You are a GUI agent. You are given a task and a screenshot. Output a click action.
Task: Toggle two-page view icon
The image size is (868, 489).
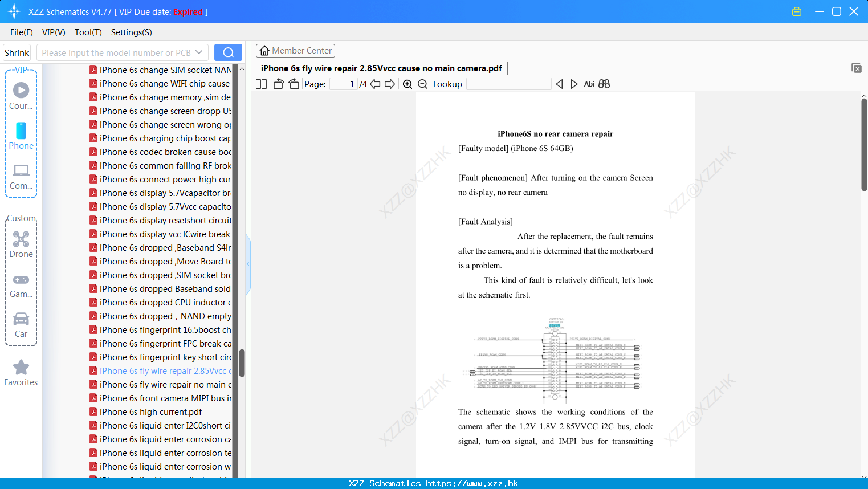click(x=262, y=84)
